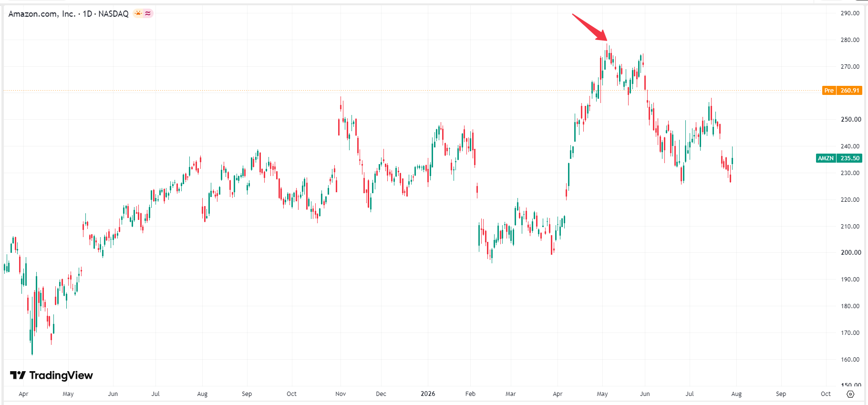868x405 pixels.
Task: Click the orange pre-market sun icon
Action: 138,13
